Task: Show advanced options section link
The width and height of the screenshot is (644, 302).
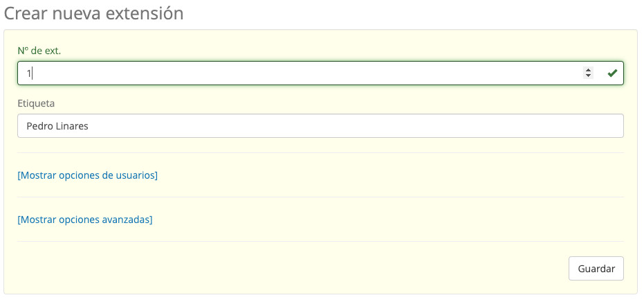Action: (84, 220)
